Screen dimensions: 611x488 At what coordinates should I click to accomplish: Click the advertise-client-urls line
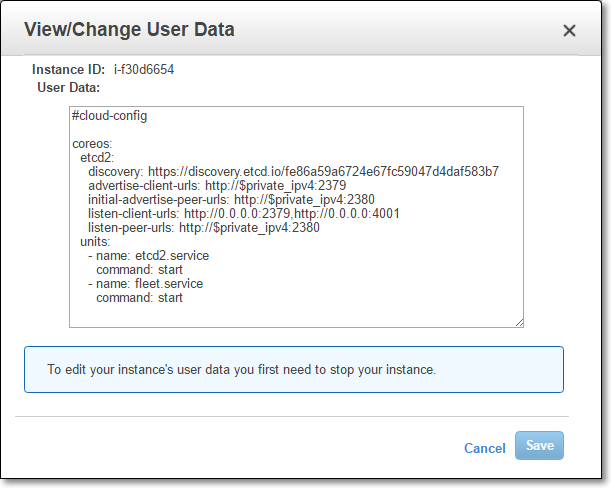(217, 186)
